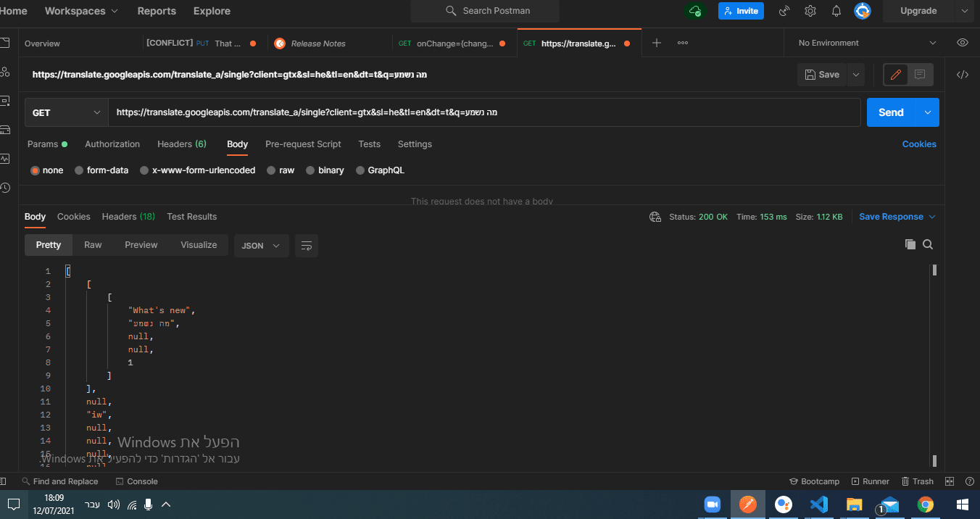The height and width of the screenshot is (519, 980).
Task: Open the APIs sidebar icon
Action: click(x=5, y=72)
